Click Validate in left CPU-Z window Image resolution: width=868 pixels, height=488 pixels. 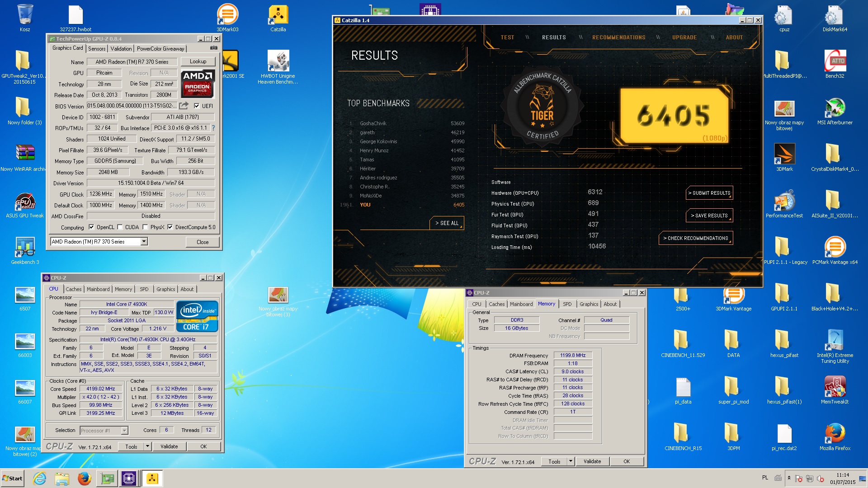[x=169, y=446]
